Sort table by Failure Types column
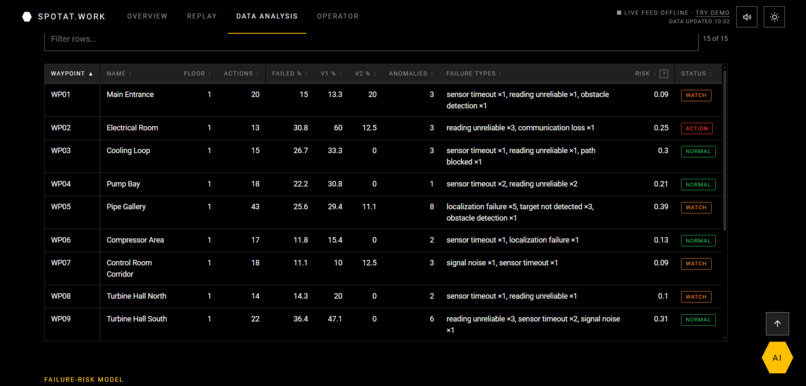This screenshot has width=806, height=386. click(474, 74)
